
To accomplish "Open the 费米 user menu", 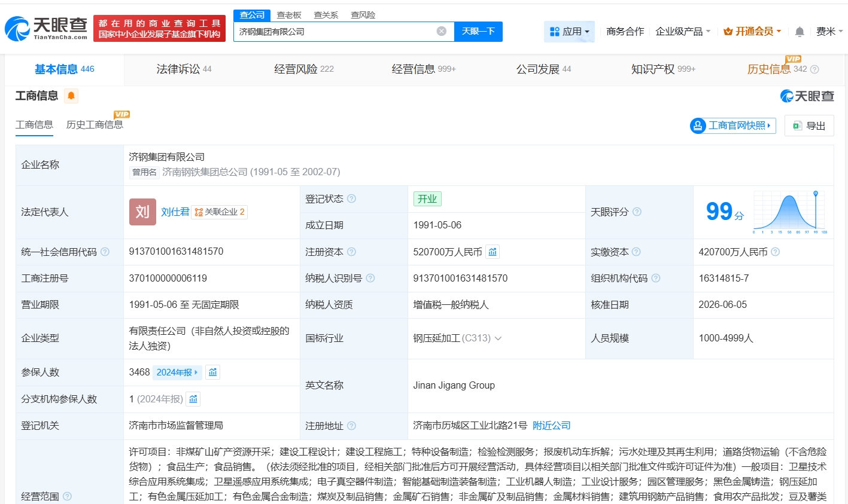I will point(829,31).
